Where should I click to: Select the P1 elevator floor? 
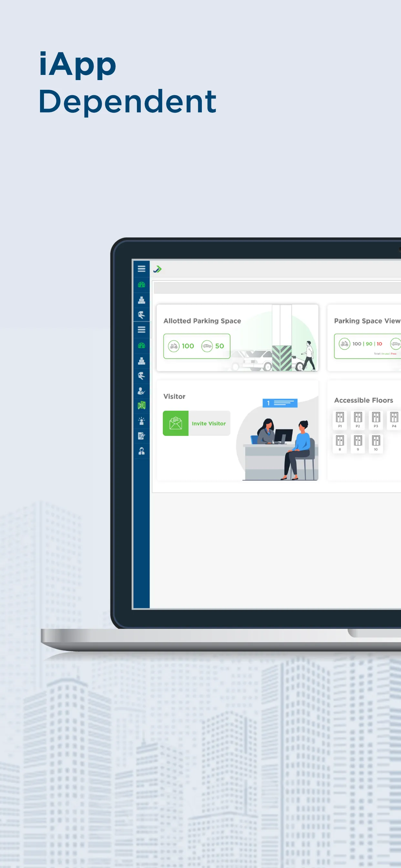tap(340, 420)
